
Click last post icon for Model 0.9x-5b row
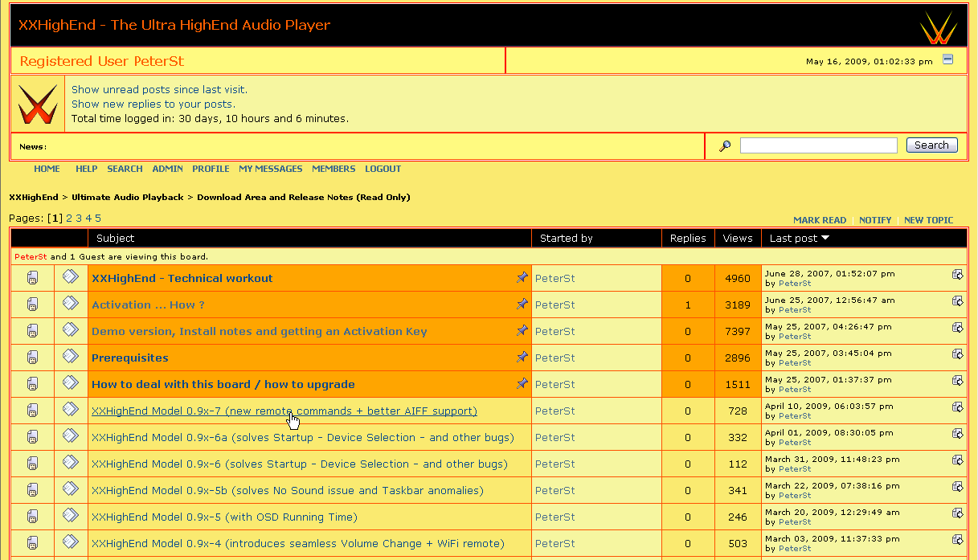(958, 487)
